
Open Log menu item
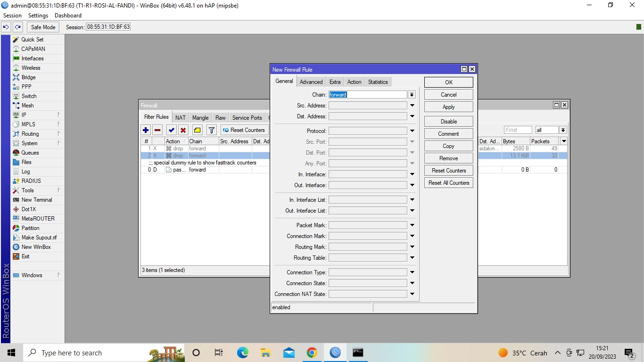(25, 172)
